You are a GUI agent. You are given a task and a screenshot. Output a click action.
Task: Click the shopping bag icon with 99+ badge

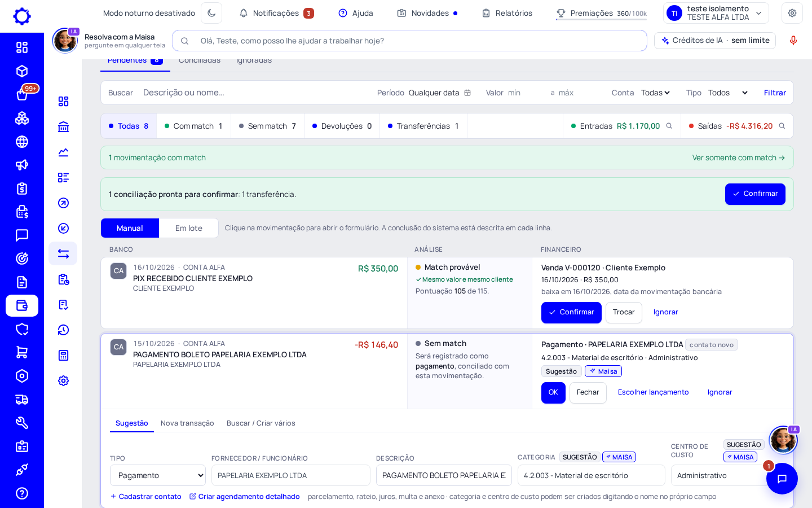pos(22,94)
